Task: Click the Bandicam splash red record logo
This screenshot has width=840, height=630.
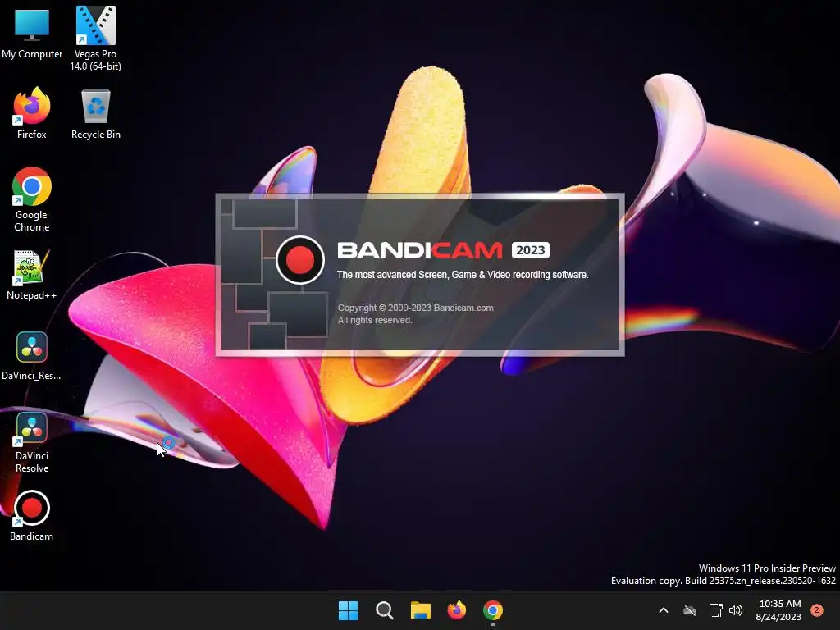Action: pyautogui.click(x=300, y=259)
